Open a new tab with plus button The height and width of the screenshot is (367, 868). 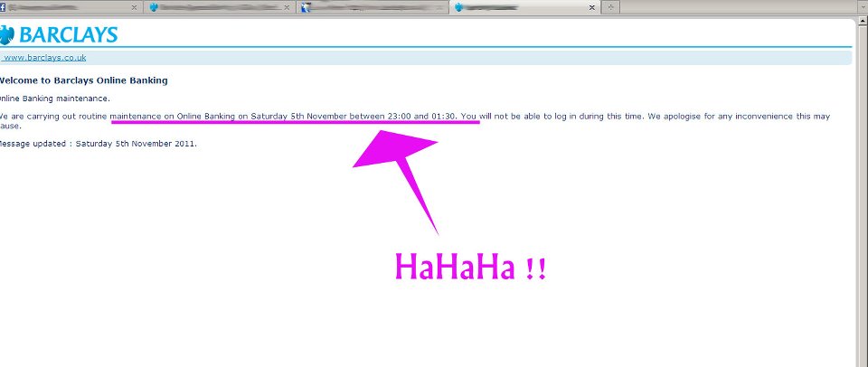click(610, 8)
